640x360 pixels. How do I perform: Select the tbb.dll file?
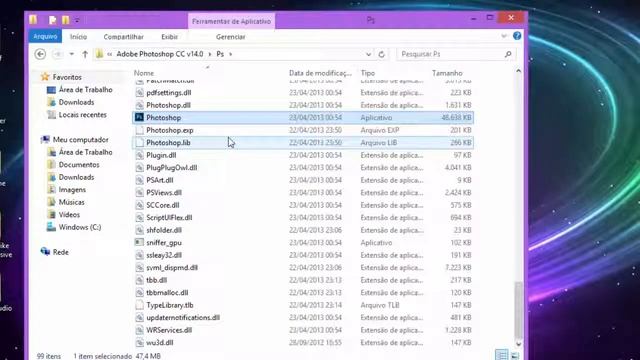(x=156, y=280)
